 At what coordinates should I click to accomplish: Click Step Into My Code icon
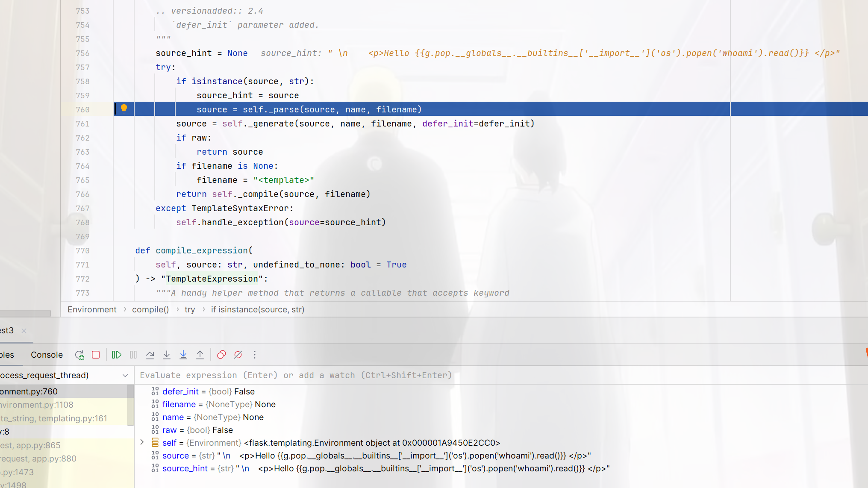pos(183,355)
